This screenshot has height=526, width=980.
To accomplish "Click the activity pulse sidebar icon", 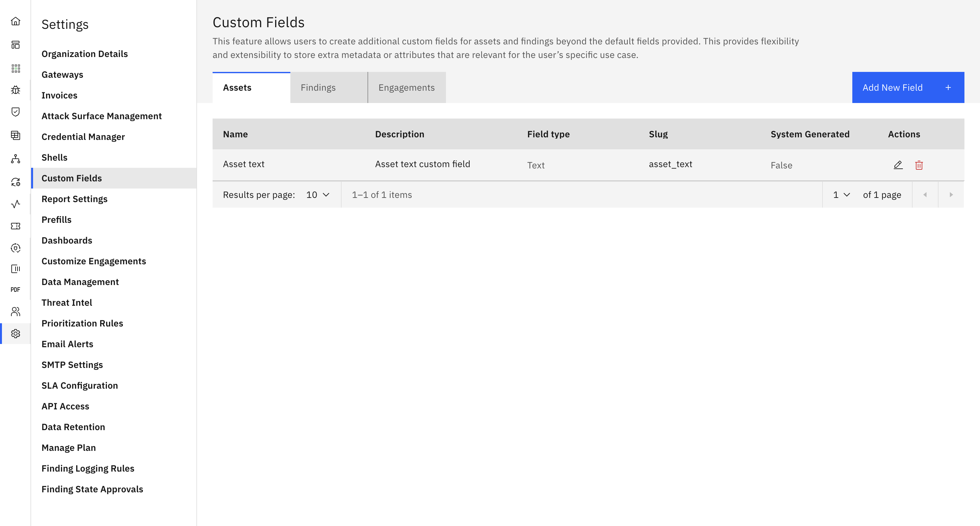I will pos(16,204).
